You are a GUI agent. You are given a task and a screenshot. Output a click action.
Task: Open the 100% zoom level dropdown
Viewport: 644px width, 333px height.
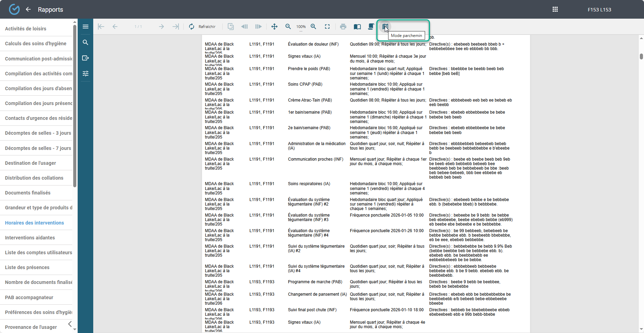point(301,27)
